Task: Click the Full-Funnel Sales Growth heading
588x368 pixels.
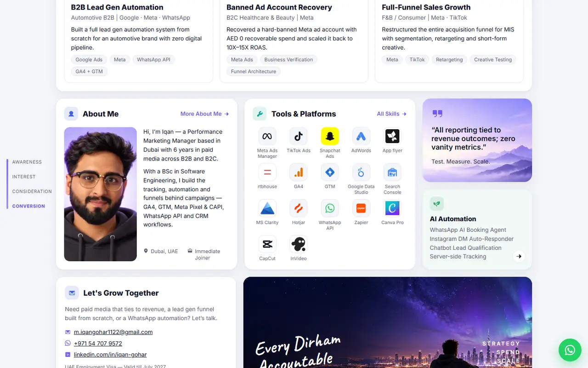Action: (x=426, y=7)
